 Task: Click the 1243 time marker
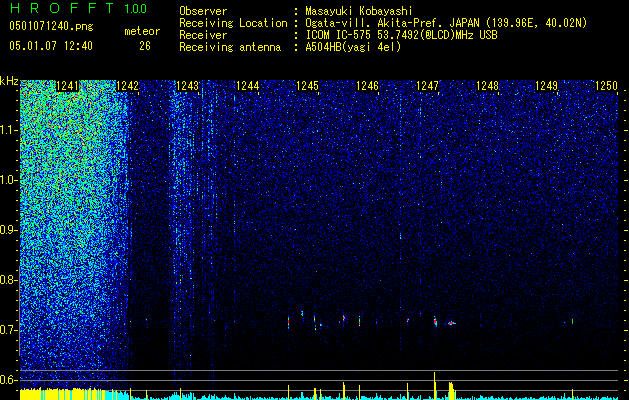coord(187,85)
